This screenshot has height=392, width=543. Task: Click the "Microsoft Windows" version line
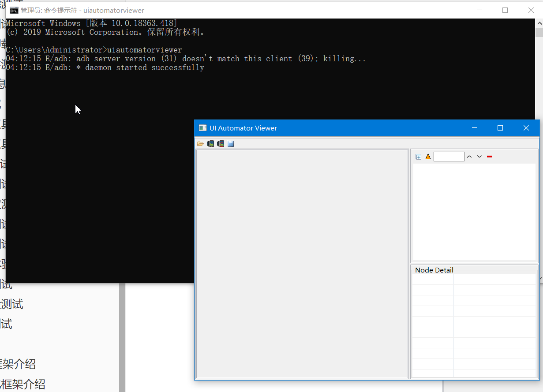click(92, 23)
